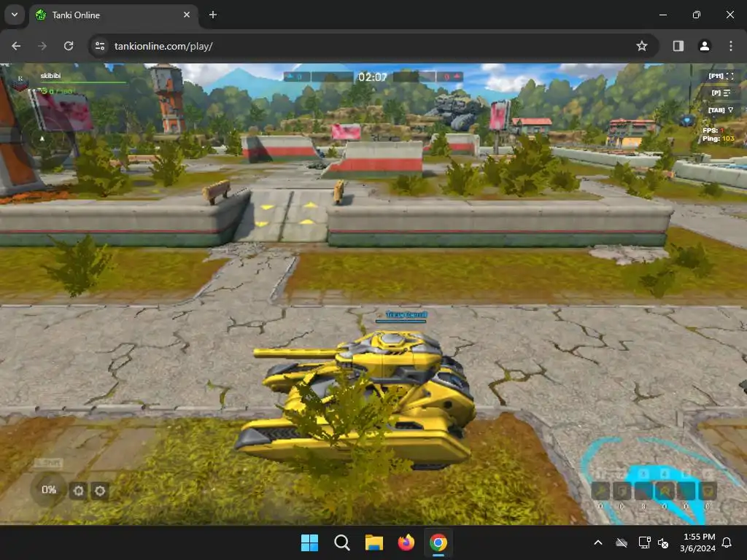This screenshot has width=747, height=560.
Task: Show hidden system tray icons
Action: pyautogui.click(x=598, y=542)
